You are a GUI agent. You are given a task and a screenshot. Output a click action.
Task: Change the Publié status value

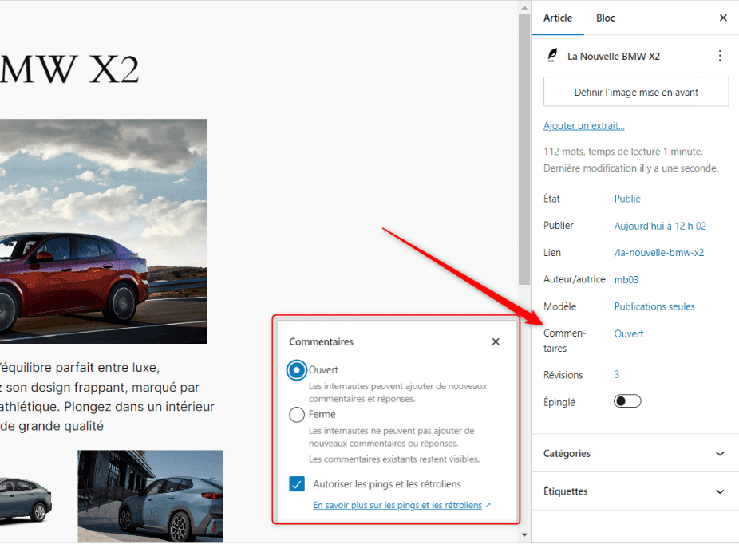[x=626, y=199]
